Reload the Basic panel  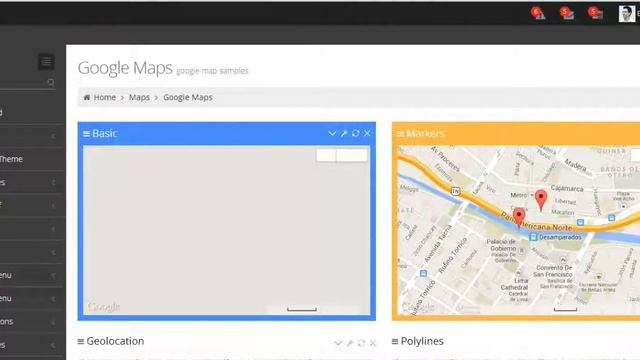click(356, 133)
